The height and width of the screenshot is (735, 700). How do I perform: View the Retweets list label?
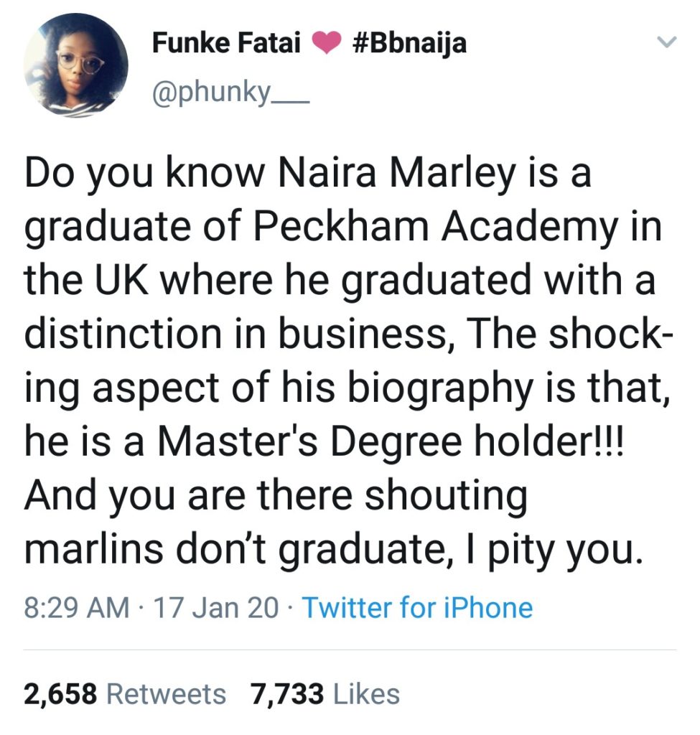(x=166, y=694)
